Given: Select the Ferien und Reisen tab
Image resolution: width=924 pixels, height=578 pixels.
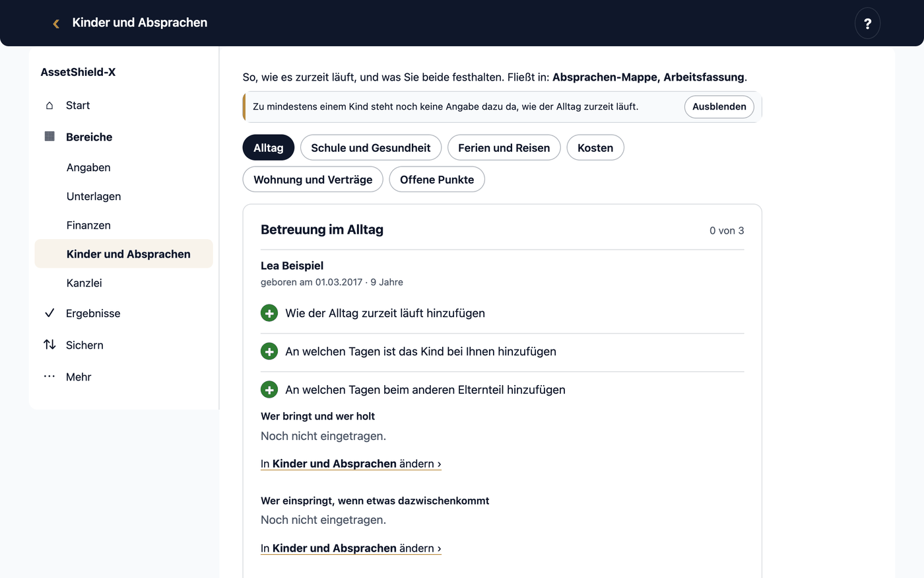Looking at the screenshot, I should tap(504, 148).
